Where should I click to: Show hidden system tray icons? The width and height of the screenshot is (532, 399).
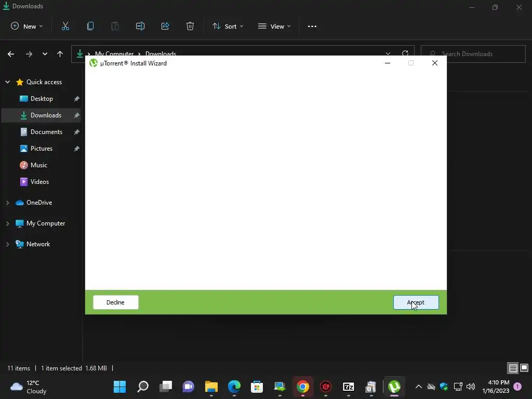click(419, 387)
